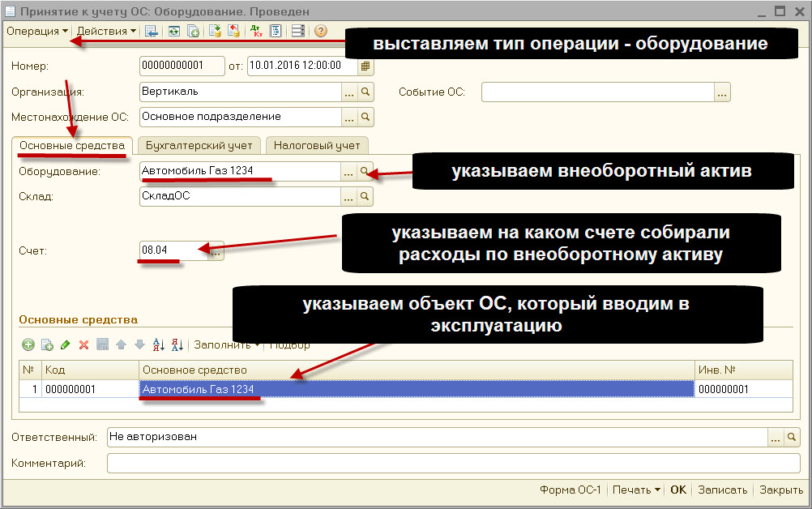The width and height of the screenshot is (812, 509).
Task: Click the pencil edit row icon
Action: pos(66,344)
